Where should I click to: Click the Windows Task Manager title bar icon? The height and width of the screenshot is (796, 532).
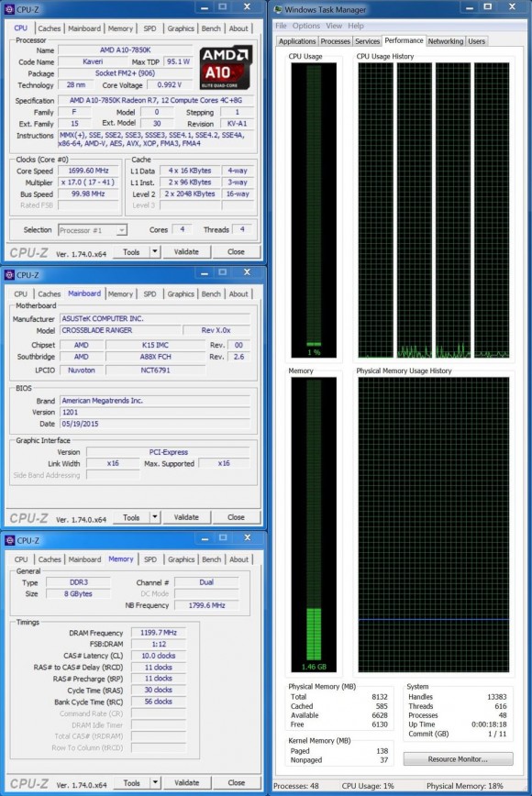278,9
